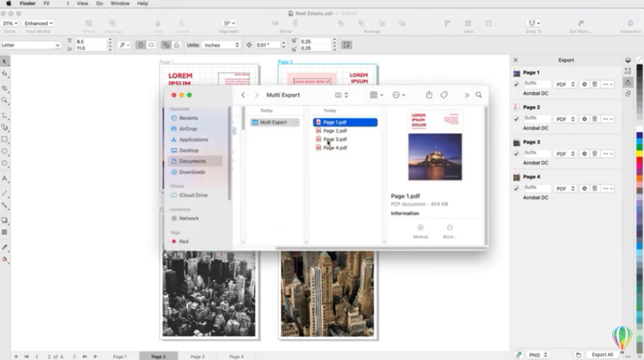644x360 pixels.
Task: Click the Finder Share icon
Action: pos(429,95)
